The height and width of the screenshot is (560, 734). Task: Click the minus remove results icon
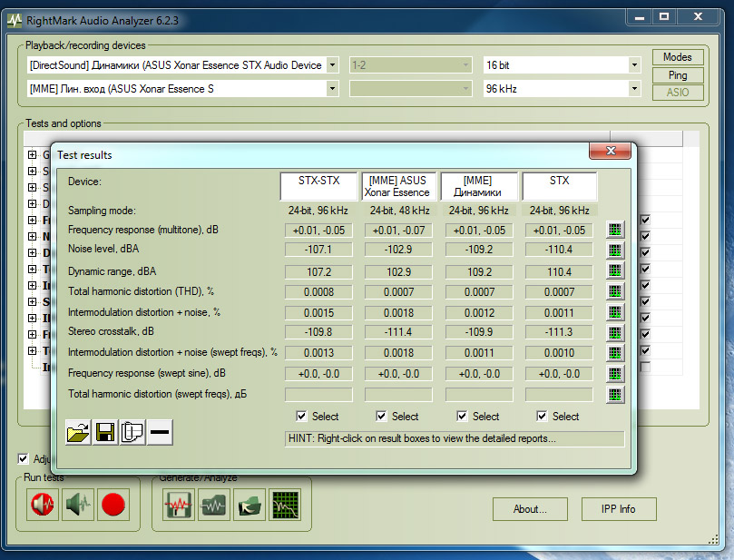pyautogui.click(x=160, y=432)
